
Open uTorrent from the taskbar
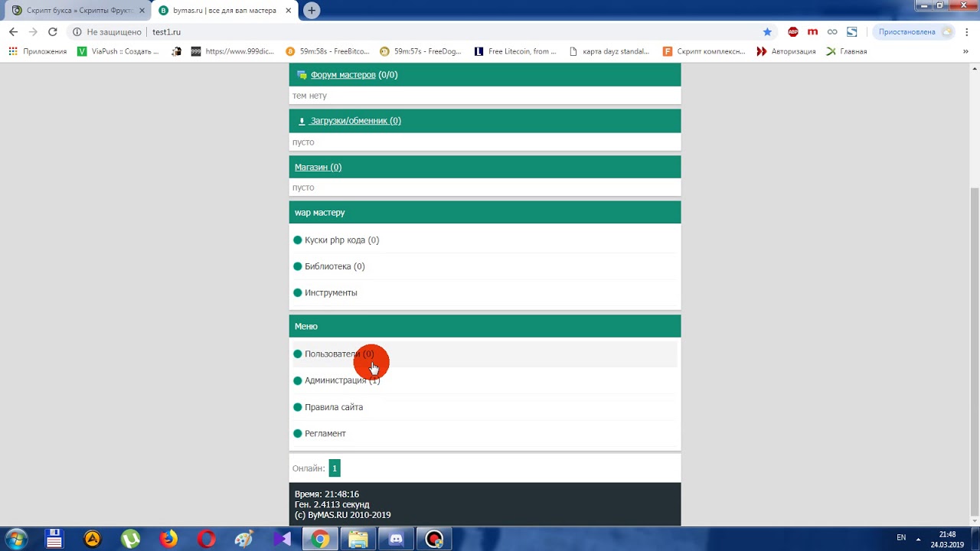(x=130, y=539)
